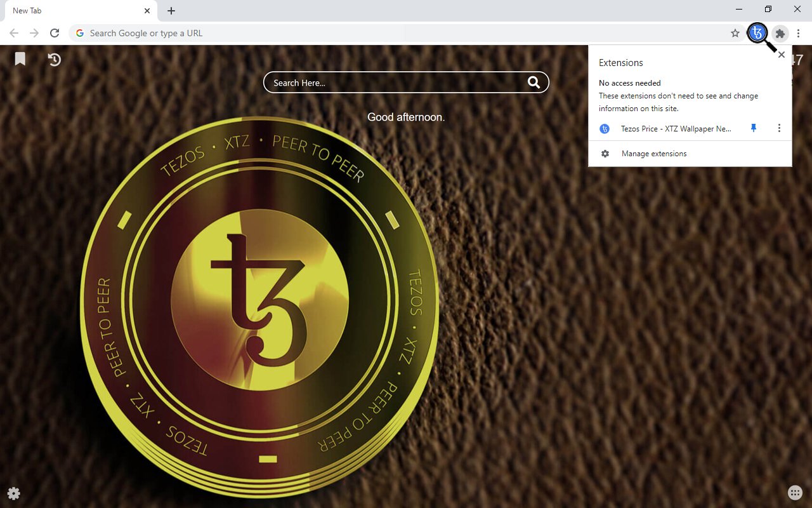Go forward to next page
Screen dimensions: 812x508
click(34, 33)
